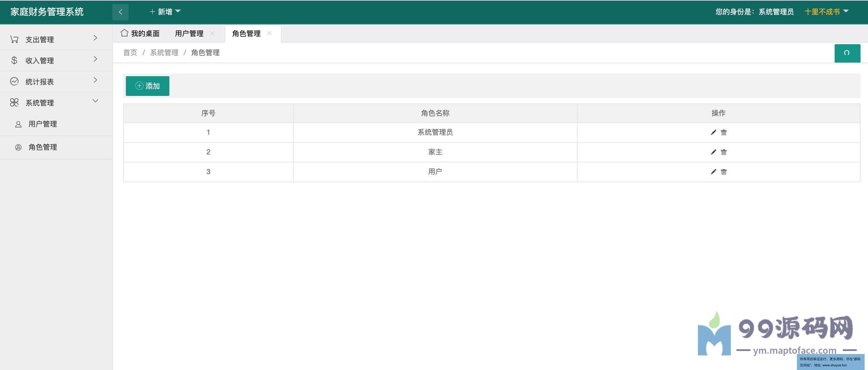Click the 添加 button
This screenshot has width=868, height=370.
coord(147,86)
